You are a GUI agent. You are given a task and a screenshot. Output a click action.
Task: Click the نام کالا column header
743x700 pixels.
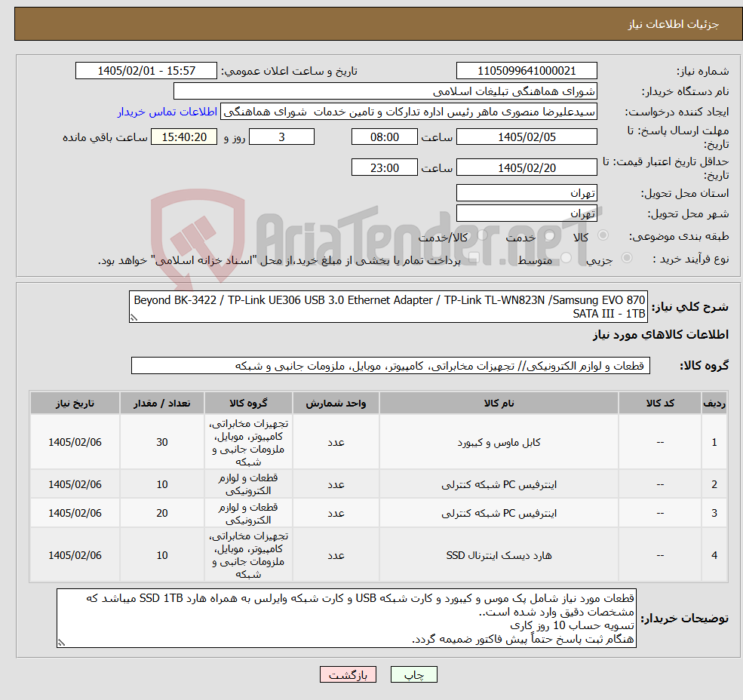pos(499,403)
